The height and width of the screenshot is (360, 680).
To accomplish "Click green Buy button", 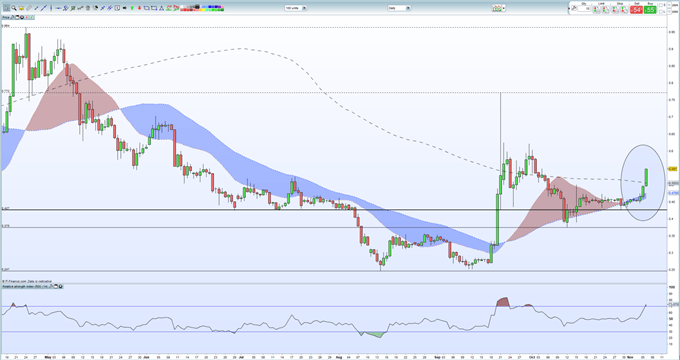I will coord(650,10).
